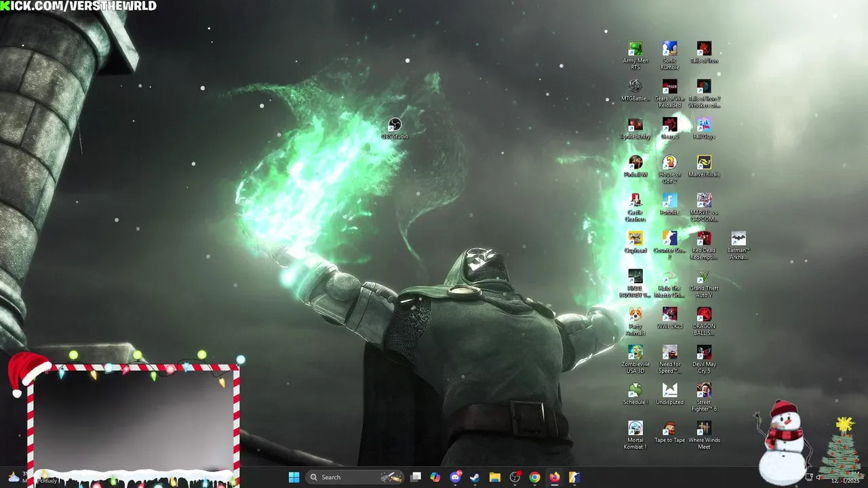Select the Cuphead shortcut

coord(635,243)
